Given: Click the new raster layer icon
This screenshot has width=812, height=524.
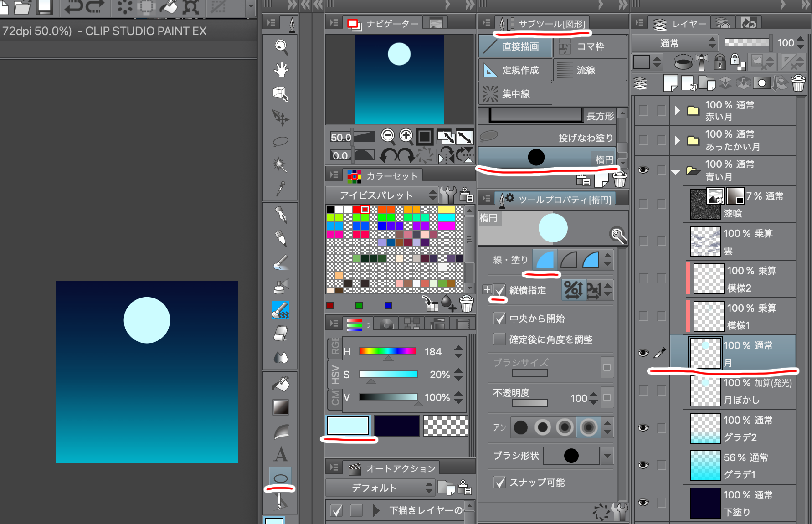Looking at the screenshot, I should tap(670, 83).
